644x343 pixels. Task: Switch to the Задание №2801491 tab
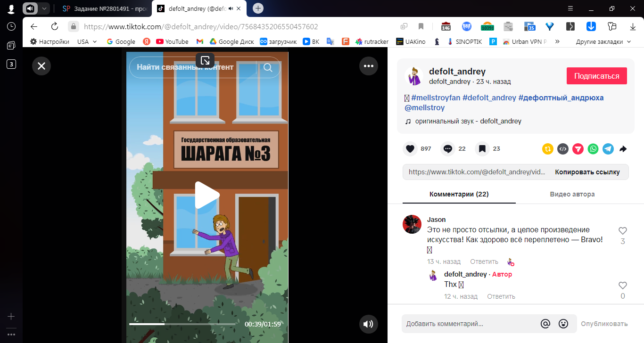tap(106, 8)
